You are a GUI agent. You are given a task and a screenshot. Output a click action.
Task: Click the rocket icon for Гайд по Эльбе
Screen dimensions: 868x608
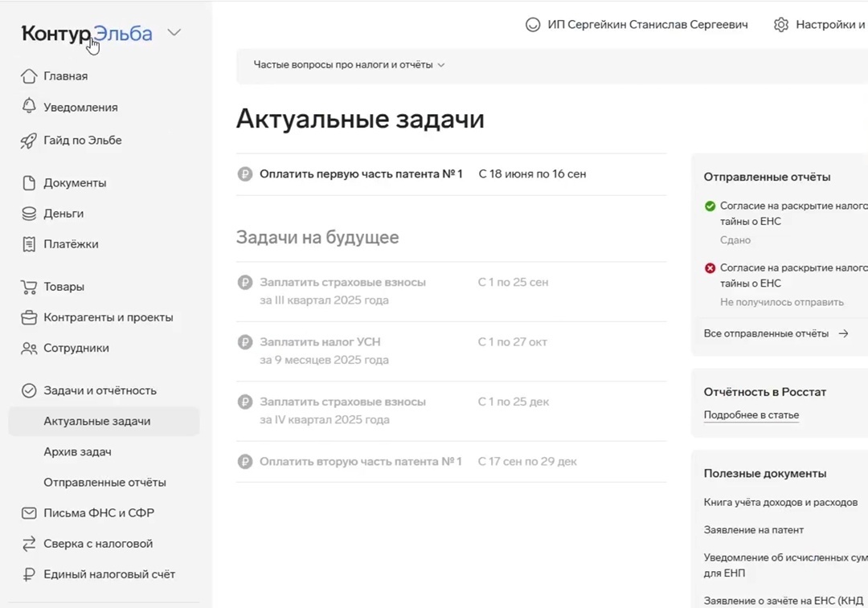click(x=29, y=141)
